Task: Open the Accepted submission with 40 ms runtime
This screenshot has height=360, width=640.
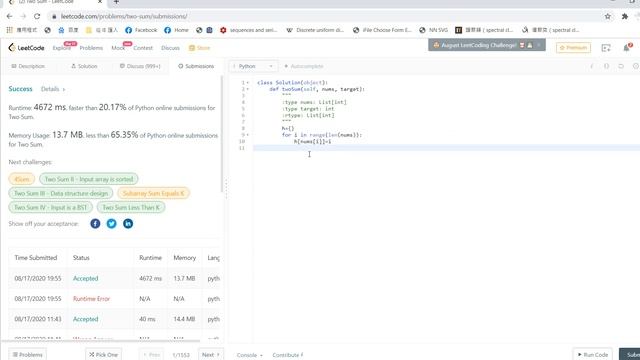Action: pos(85,319)
